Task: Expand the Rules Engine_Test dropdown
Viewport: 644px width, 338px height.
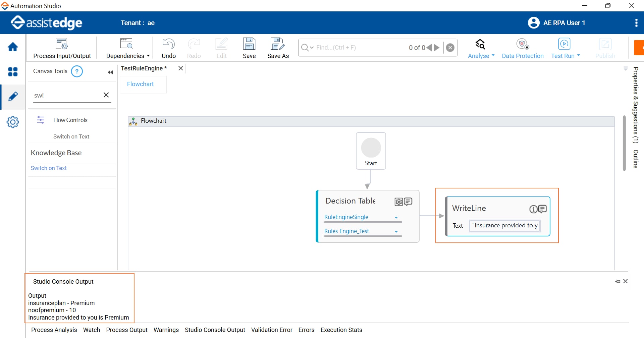Action: click(x=396, y=232)
